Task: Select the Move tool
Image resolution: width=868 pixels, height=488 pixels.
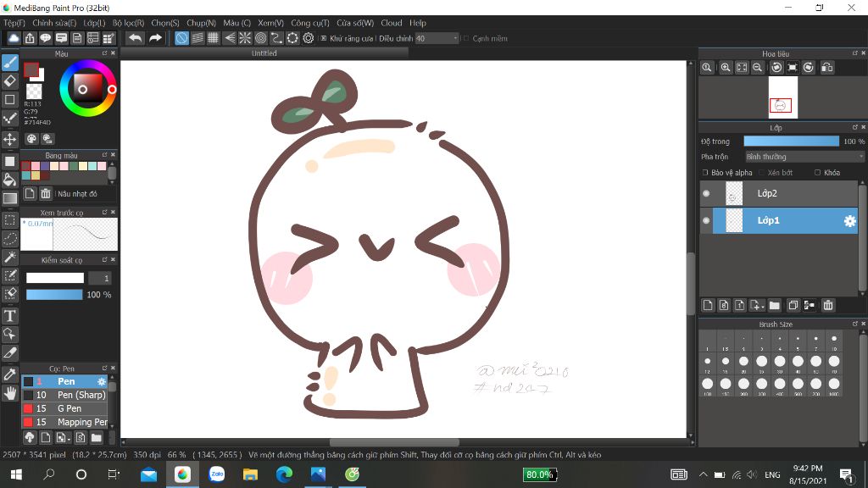Action: (x=10, y=139)
